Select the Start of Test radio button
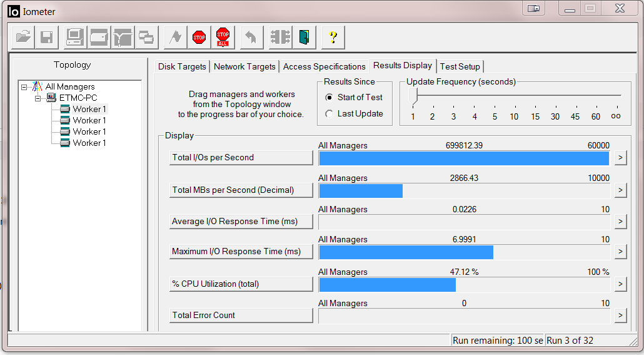This screenshot has height=355, width=644. point(330,98)
